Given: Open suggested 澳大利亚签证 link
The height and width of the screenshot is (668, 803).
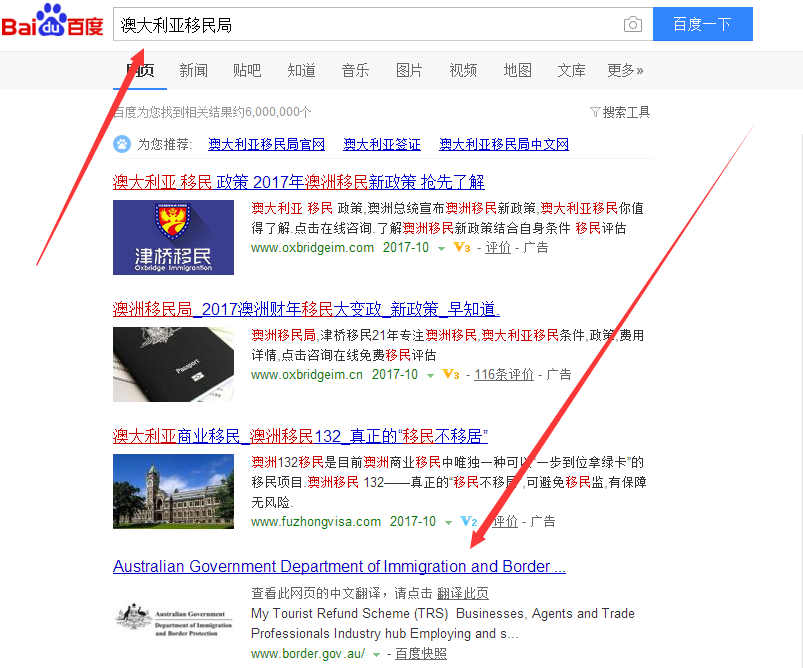Looking at the screenshot, I should click(382, 144).
